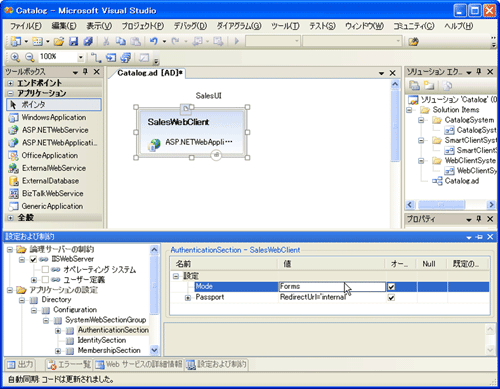Check the User-defined constraint checkbox
This screenshot has height=389, width=500.
pyautogui.click(x=45, y=279)
